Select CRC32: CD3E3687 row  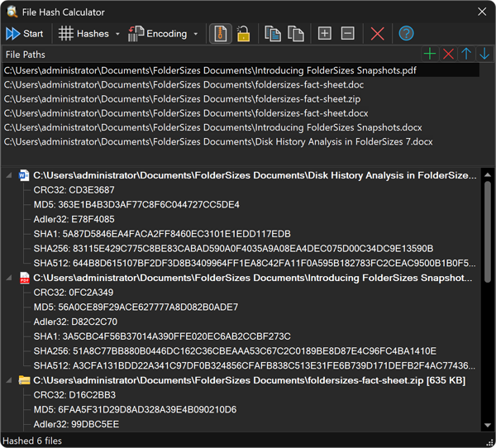[74, 190]
